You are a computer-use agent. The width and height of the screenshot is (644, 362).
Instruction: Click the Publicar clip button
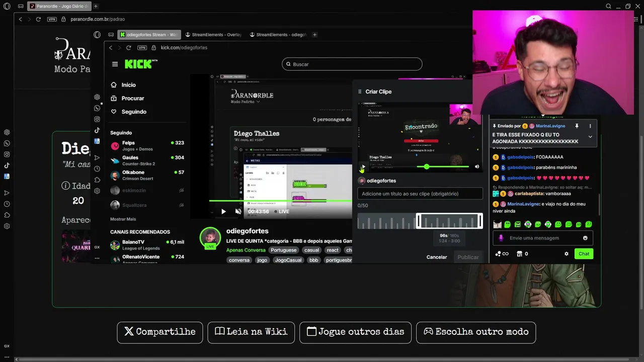click(468, 257)
